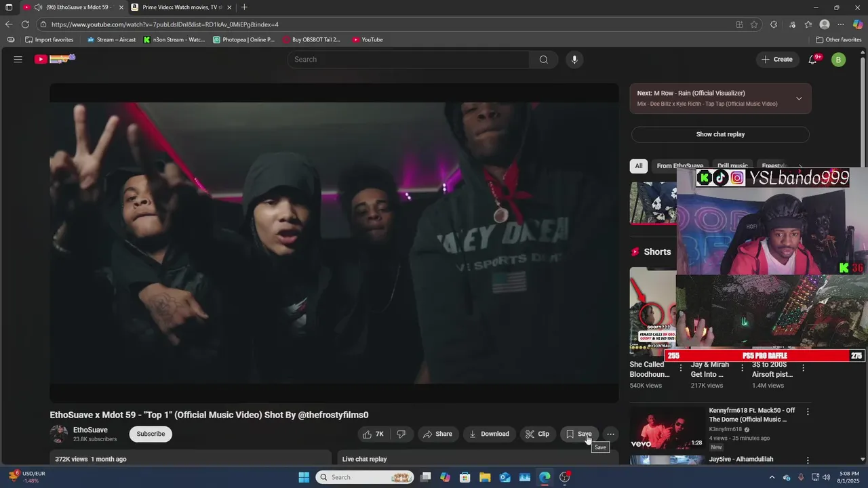Image resolution: width=868 pixels, height=488 pixels.
Task: Open Task View on the taskbar
Action: (425, 477)
